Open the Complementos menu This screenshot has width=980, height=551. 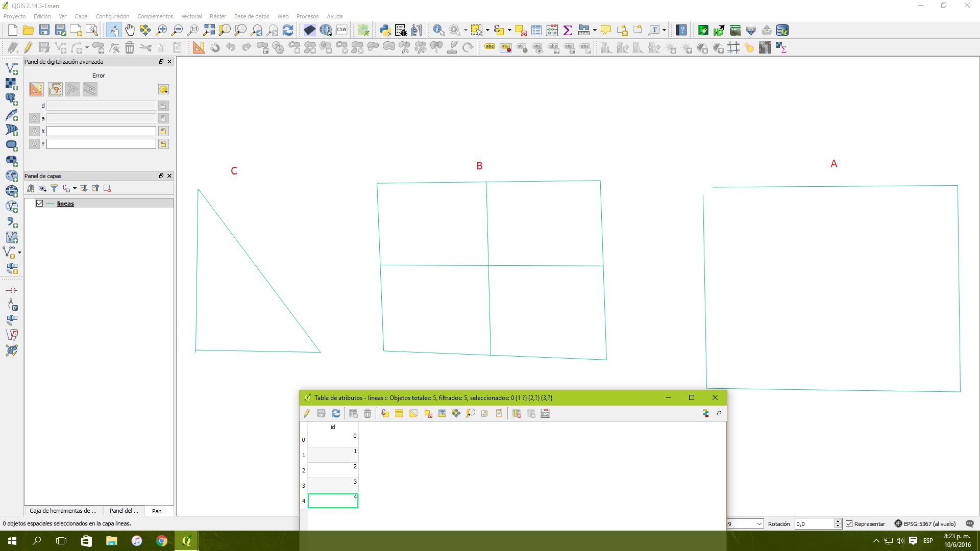point(155,15)
